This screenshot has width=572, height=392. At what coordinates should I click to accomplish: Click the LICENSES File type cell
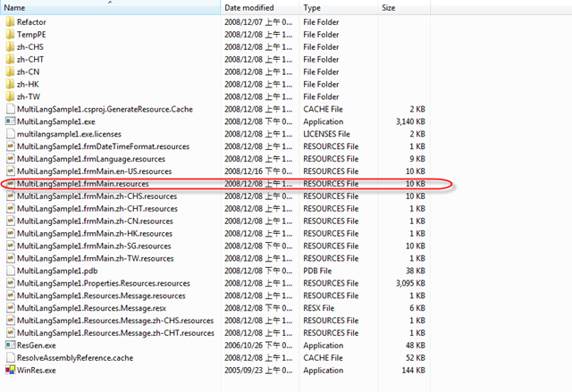[326, 134]
